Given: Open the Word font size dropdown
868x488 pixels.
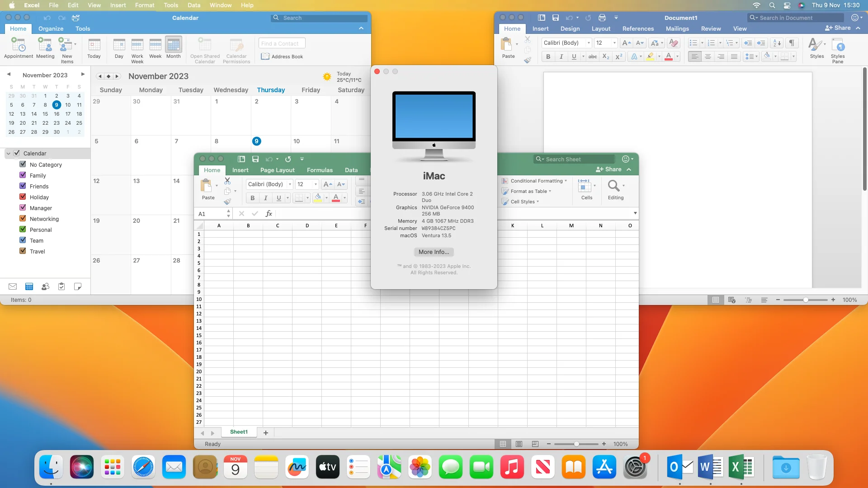Looking at the screenshot, I should pos(614,43).
